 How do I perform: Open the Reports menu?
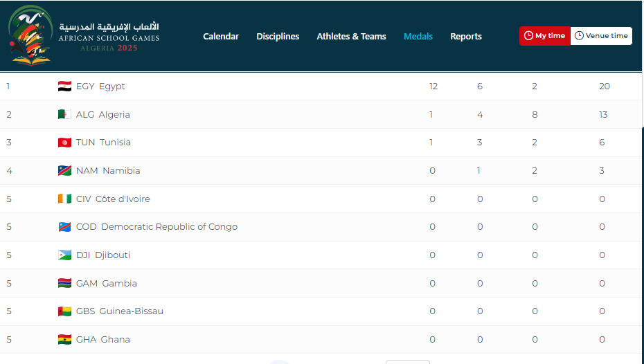[465, 37]
